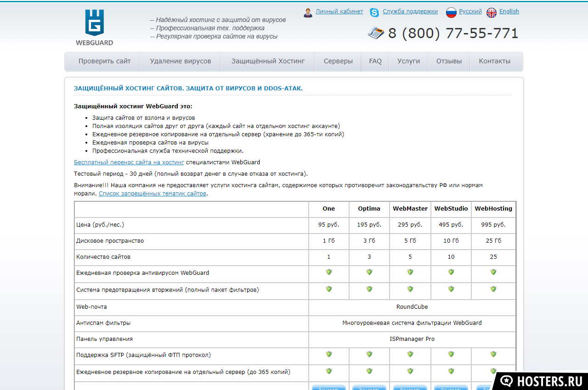
Task: Open Бесплатный перенос сайта на хостинг link
Action: (x=129, y=162)
